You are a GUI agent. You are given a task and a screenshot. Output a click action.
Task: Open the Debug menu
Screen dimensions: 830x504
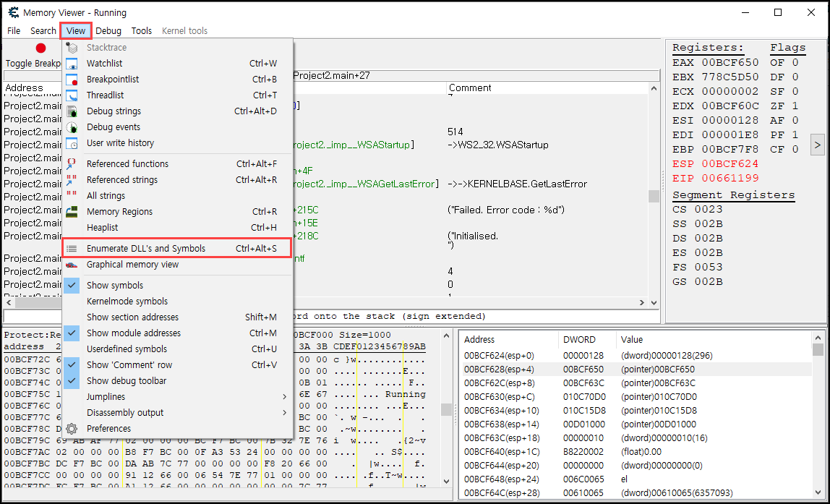(108, 30)
